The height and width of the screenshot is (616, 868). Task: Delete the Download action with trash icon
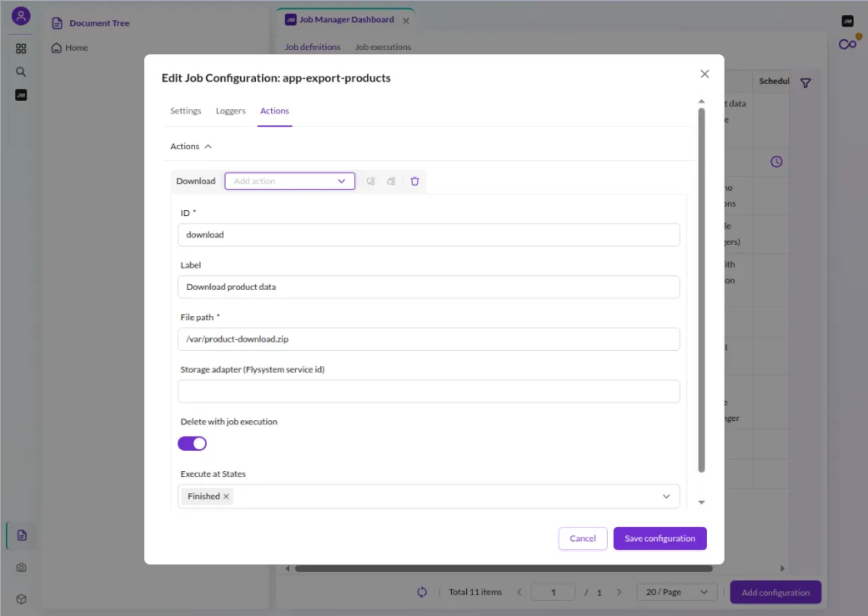coord(415,181)
